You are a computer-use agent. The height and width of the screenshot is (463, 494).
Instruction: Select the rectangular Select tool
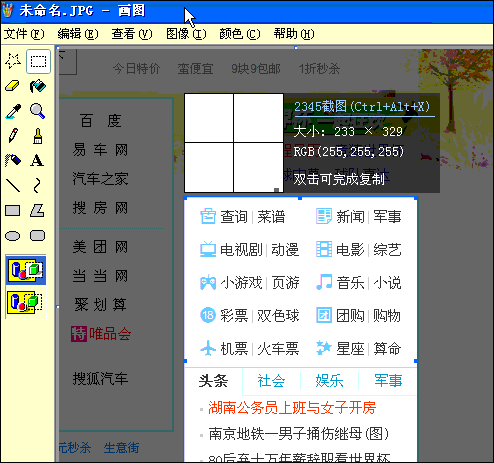pos(38,61)
